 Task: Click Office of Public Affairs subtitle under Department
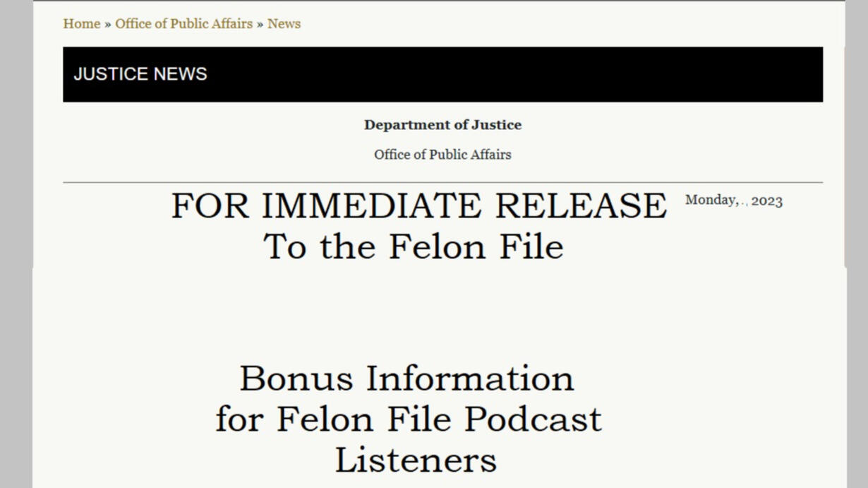442,155
